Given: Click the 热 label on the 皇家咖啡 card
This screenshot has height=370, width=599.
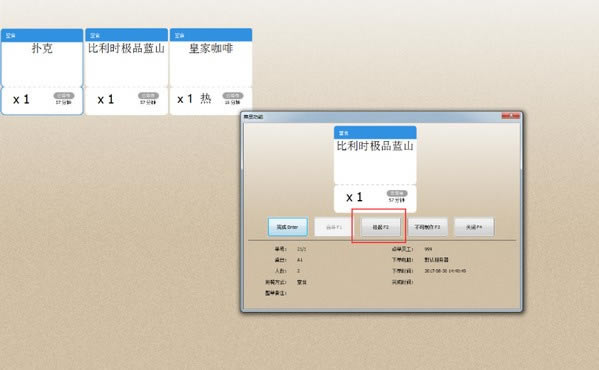Looking at the screenshot, I should pyautogui.click(x=206, y=99).
